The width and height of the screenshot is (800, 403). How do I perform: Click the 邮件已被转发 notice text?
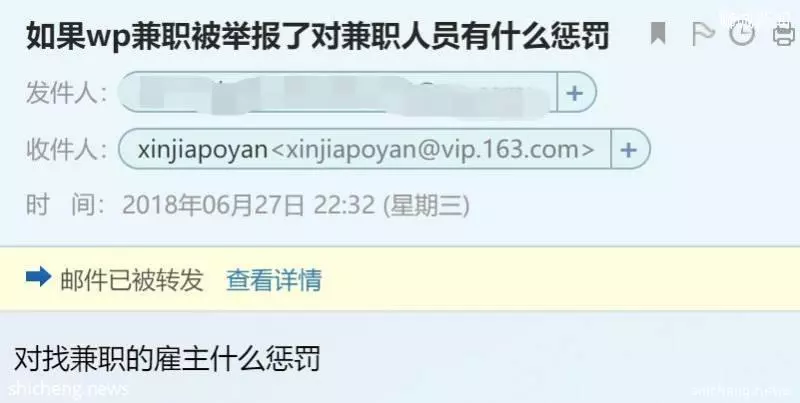(132, 280)
